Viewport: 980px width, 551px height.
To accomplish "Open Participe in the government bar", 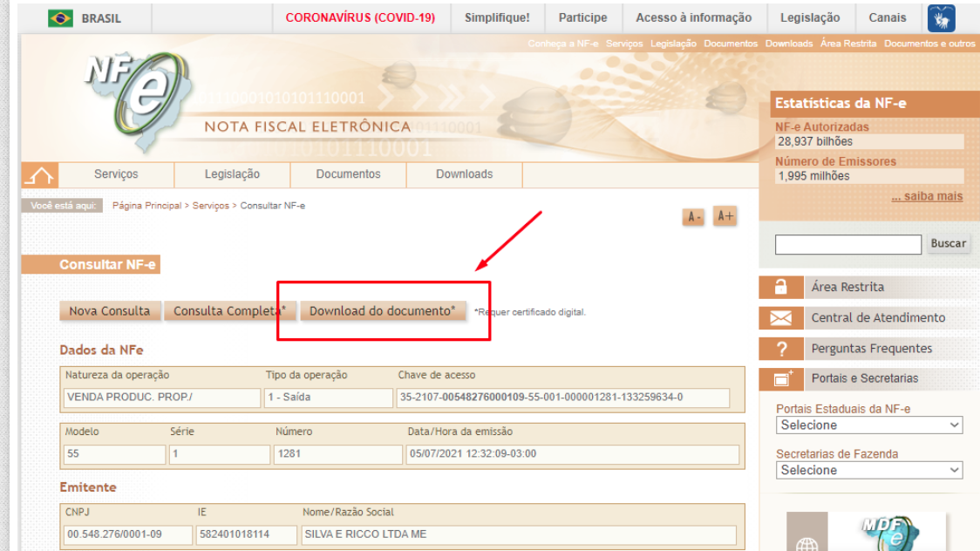I will [583, 18].
